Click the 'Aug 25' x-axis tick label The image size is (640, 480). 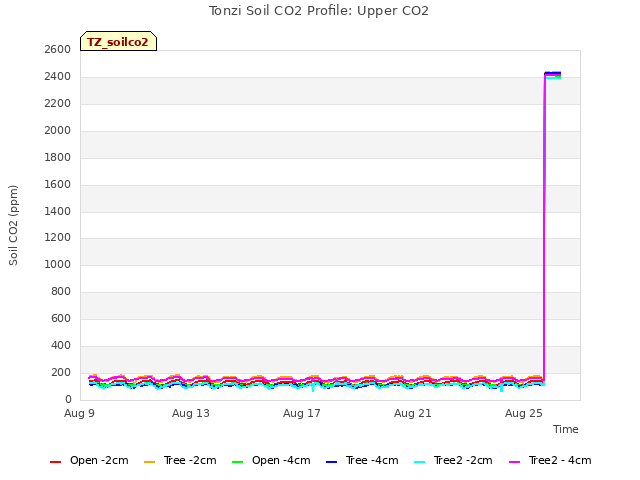pos(524,413)
